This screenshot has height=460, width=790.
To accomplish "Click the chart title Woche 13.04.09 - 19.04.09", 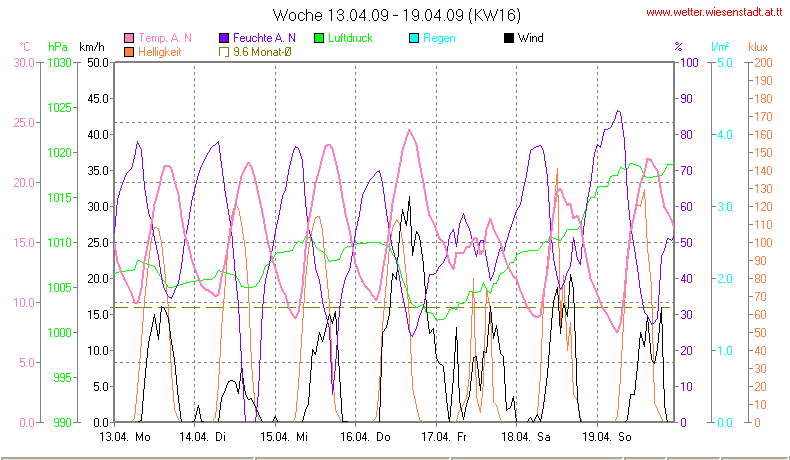I will (x=397, y=15).
